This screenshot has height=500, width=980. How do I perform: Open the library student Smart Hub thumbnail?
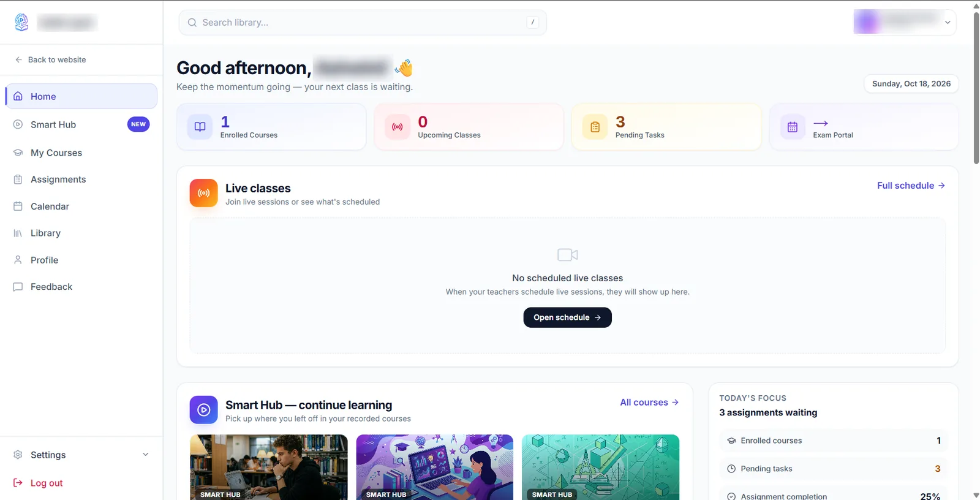click(x=269, y=468)
